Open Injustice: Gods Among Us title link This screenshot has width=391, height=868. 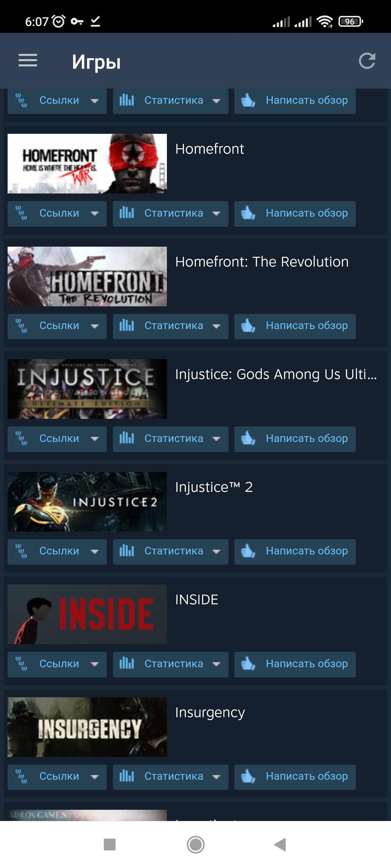276,374
